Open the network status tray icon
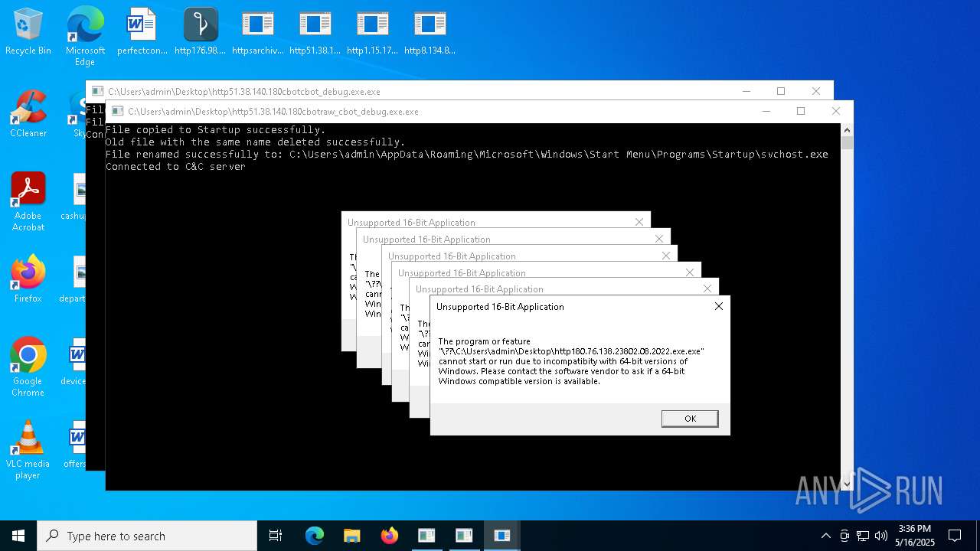 pos(863,536)
